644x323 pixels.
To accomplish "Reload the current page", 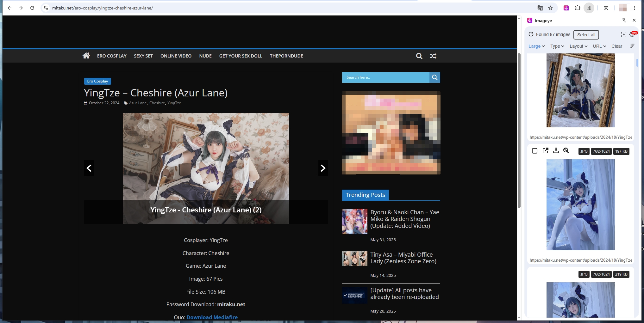I will [x=32, y=8].
